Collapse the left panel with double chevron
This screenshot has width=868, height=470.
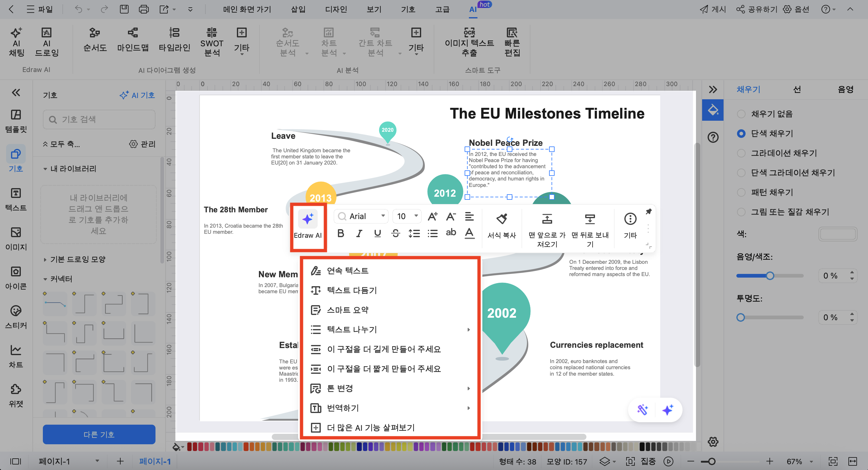coord(16,92)
